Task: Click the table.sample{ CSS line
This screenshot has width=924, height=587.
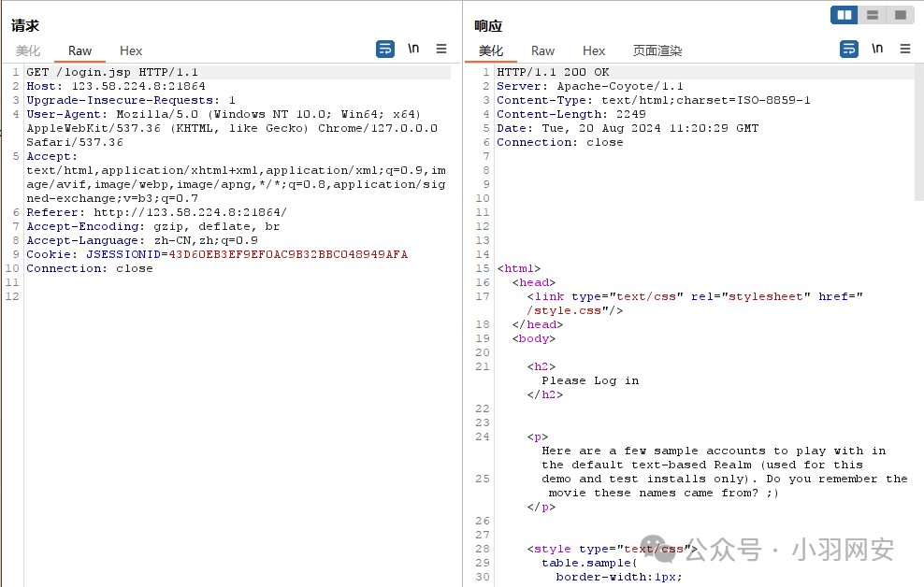Action: [x=589, y=564]
